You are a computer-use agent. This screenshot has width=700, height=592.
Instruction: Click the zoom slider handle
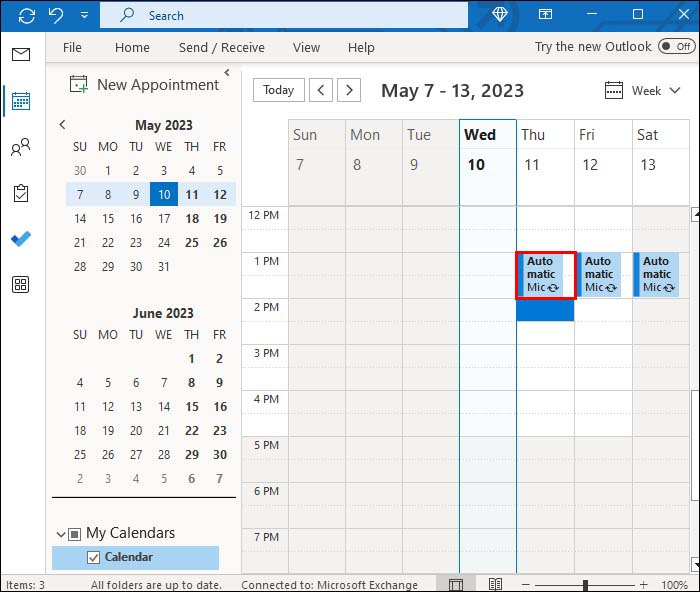[585, 584]
